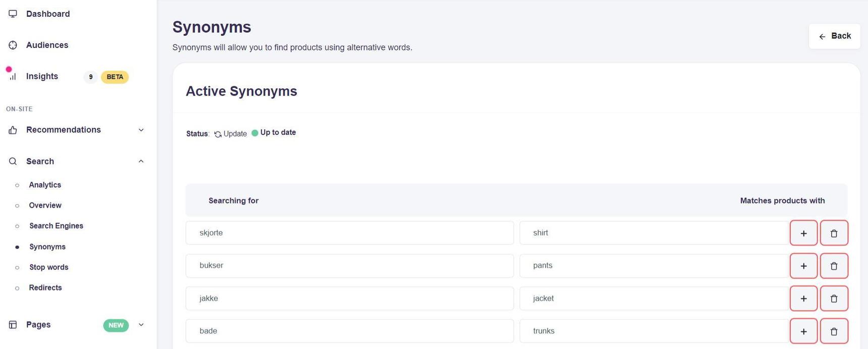Open Audiences in the sidebar
Viewport: 868px width, 349px height.
[x=47, y=45]
